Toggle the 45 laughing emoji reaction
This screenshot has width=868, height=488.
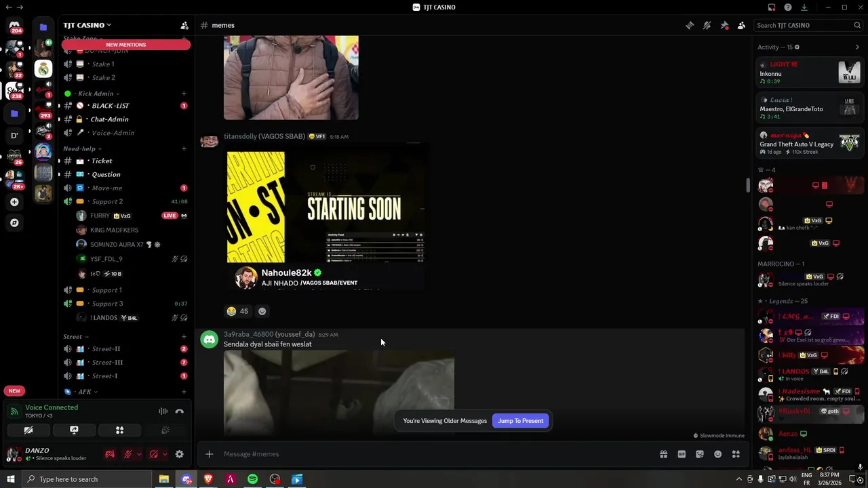pyautogui.click(x=238, y=311)
